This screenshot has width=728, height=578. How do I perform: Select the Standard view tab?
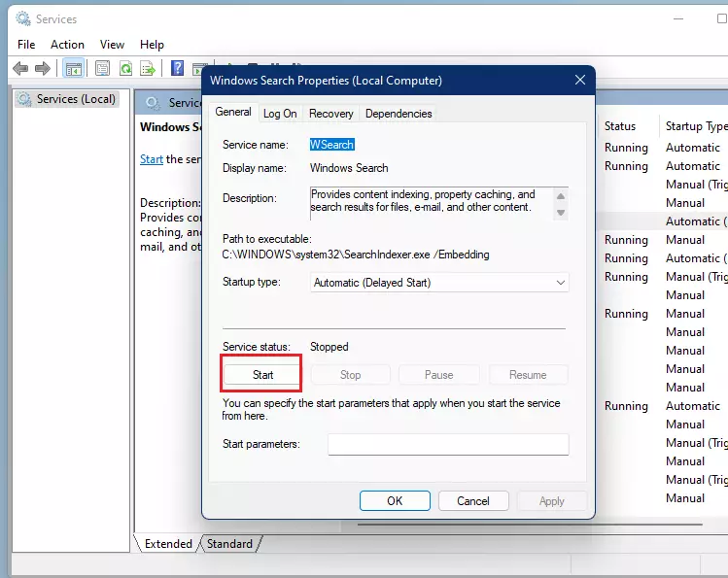229,544
